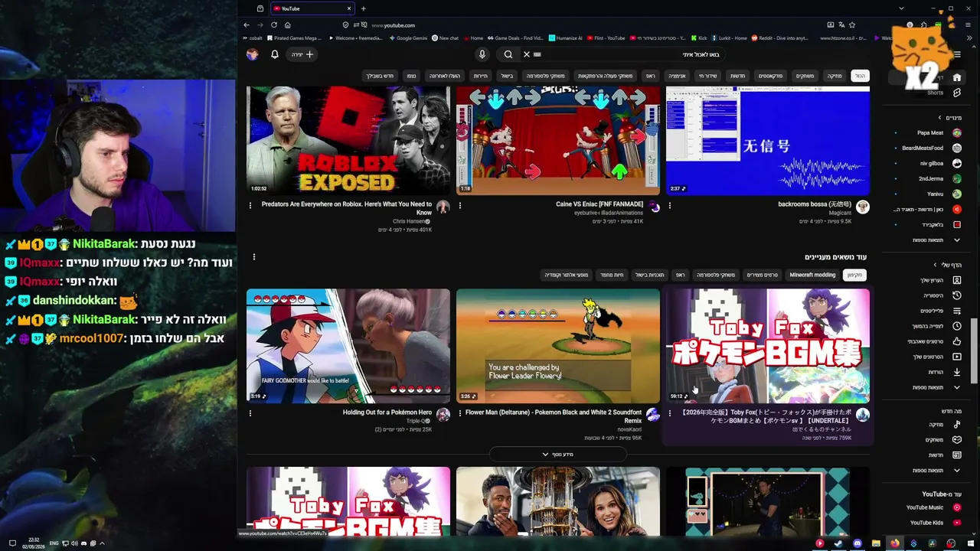Viewport: 980px width, 551px height.
Task: Close the YouTube browser tab
Action: (349, 8)
